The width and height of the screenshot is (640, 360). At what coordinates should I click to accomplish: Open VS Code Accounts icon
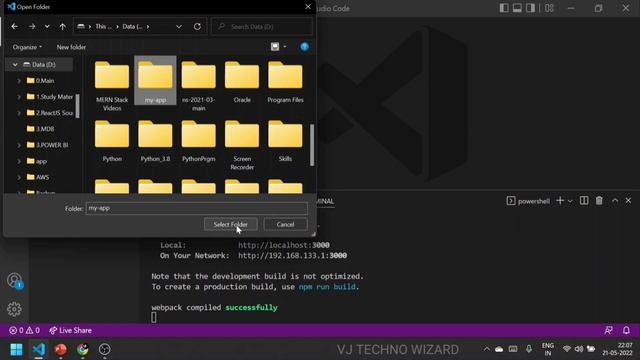(14, 280)
